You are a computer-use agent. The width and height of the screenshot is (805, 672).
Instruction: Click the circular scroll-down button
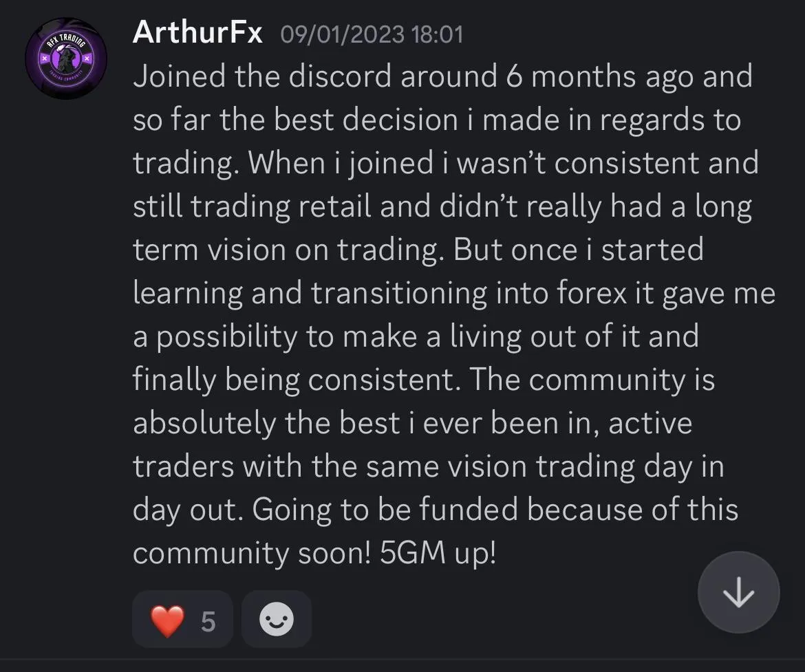coord(738,592)
